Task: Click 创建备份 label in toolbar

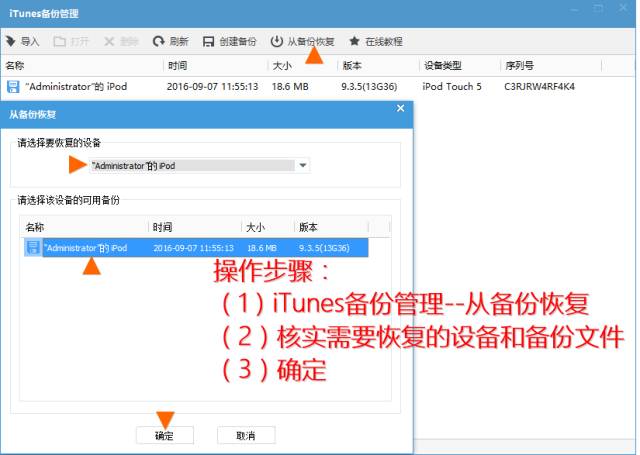Action: (x=238, y=42)
